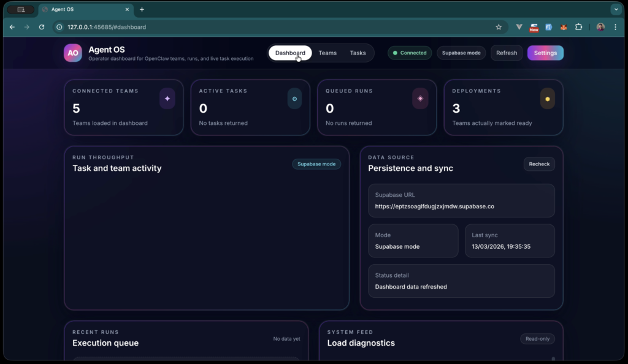This screenshot has width=628, height=364.
Task: Open Settings from the top bar
Action: (545, 53)
